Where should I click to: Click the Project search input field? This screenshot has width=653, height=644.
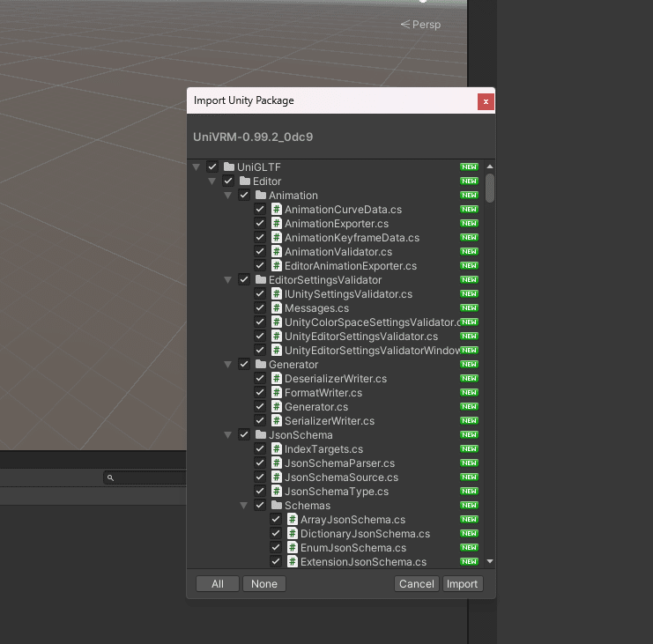pyautogui.click(x=145, y=477)
